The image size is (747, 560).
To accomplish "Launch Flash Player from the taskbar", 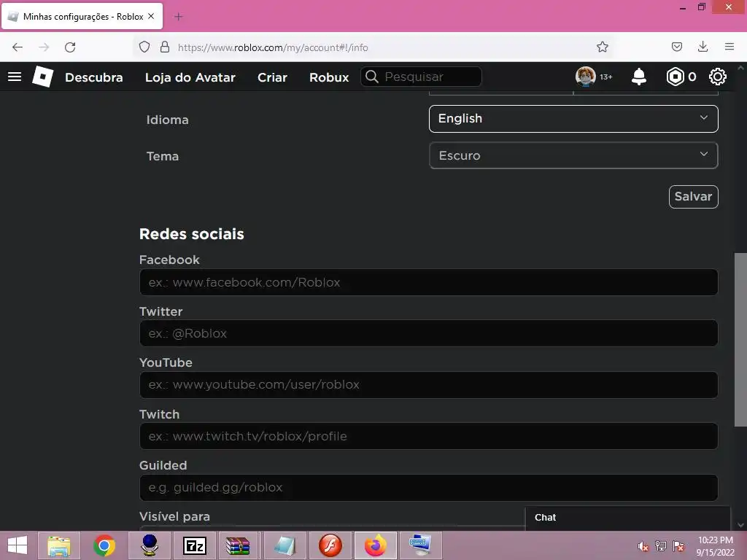I will (x=330, y=545).
